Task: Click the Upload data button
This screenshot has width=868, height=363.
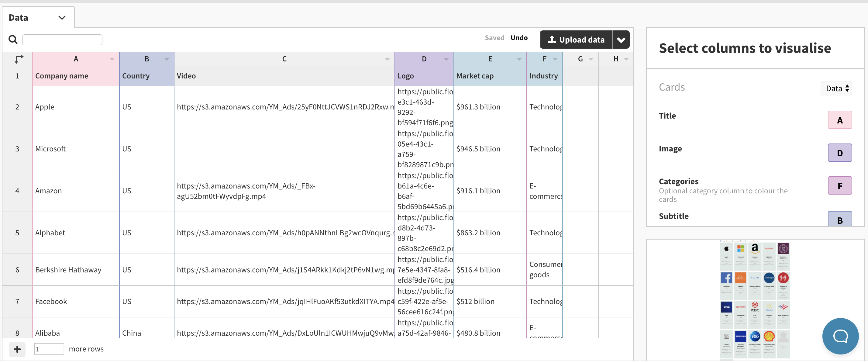Action: [576, 40]
